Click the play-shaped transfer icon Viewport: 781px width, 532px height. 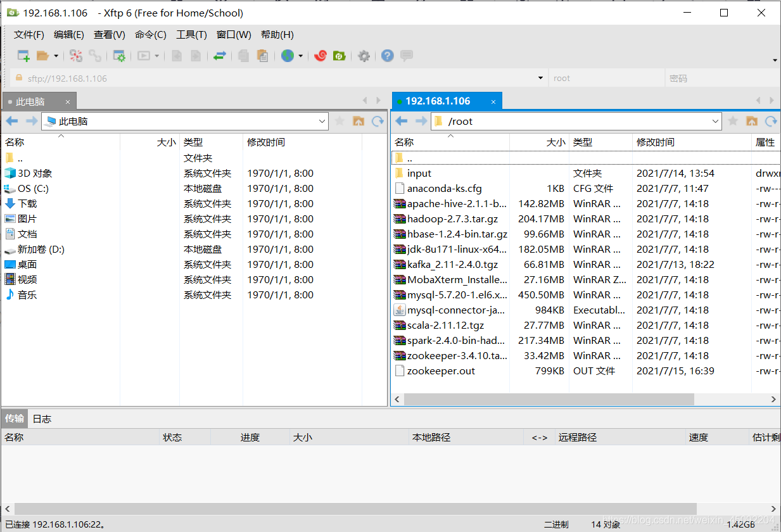pos(144,56)
